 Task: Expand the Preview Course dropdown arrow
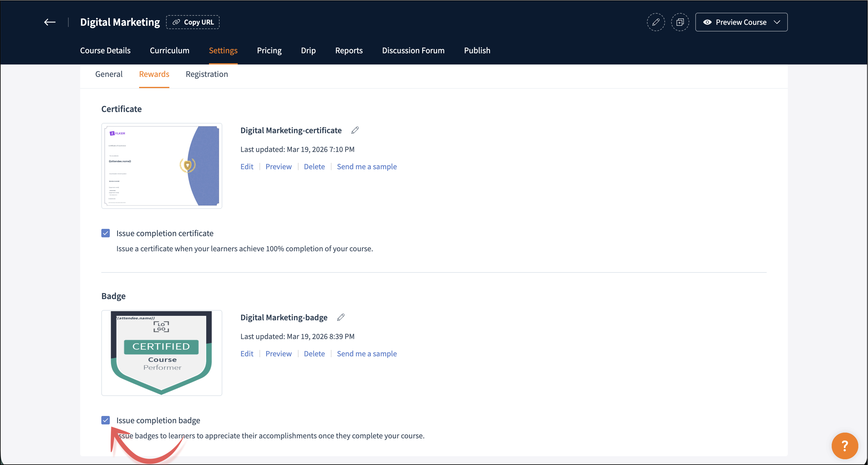pyautogui.click(x=777, y=22)
